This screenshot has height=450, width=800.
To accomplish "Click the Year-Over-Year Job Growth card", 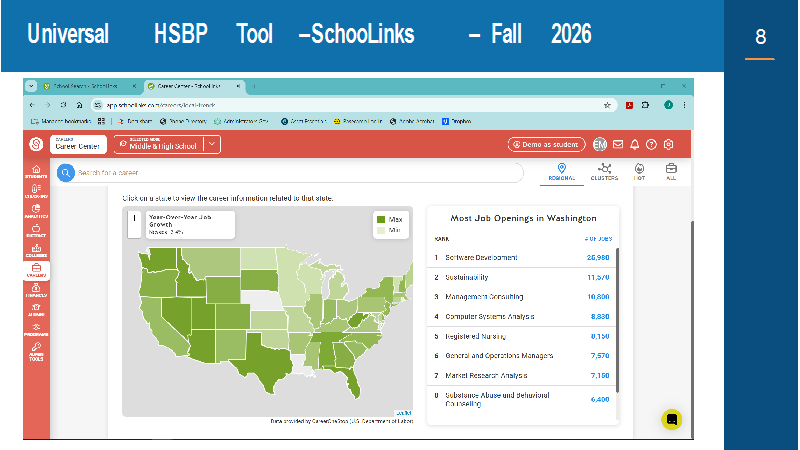I will (190, 224).
